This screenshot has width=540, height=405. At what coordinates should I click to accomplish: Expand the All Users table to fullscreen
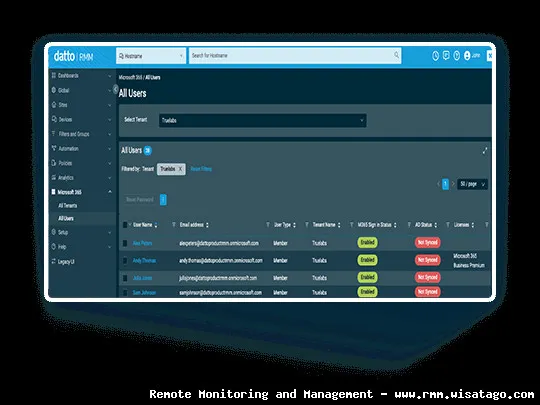pyautogui.click(x=485, y=151)
